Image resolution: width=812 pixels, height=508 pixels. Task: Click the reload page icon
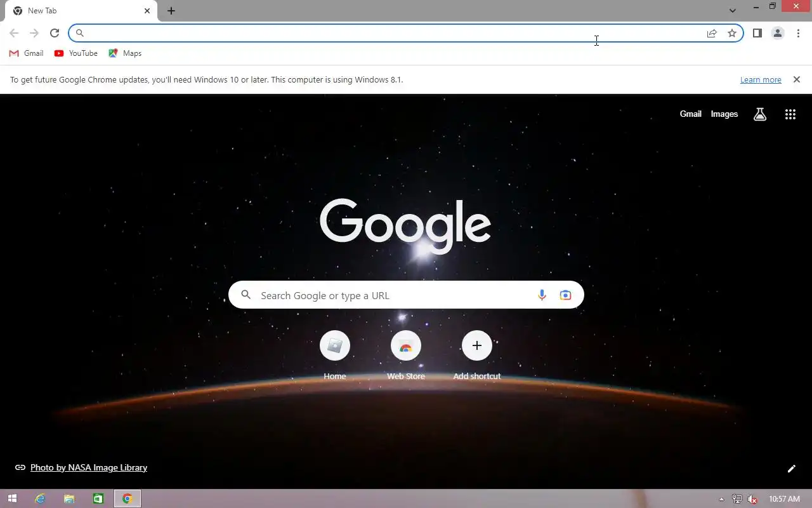tap(55, 33)
